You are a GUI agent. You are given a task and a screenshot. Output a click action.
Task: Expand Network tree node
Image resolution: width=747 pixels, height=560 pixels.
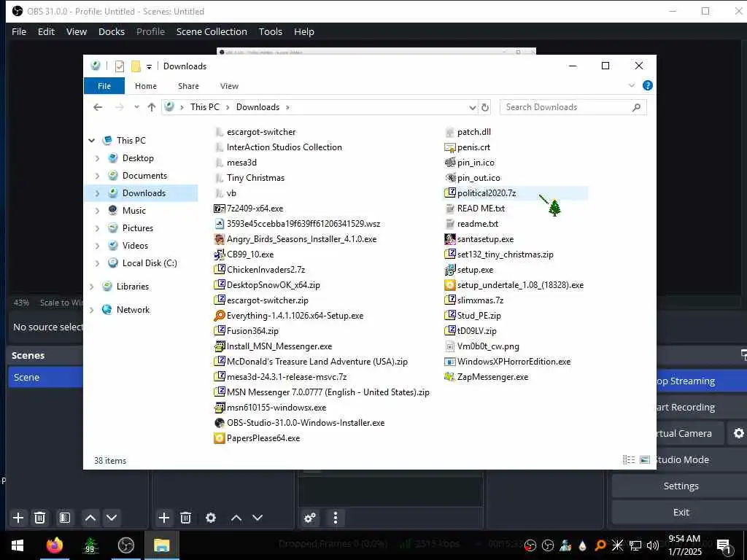pos(91,309)
